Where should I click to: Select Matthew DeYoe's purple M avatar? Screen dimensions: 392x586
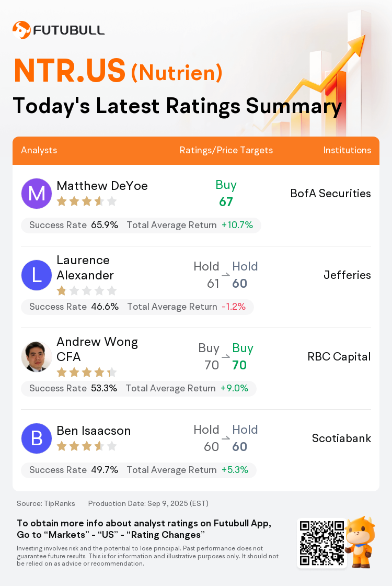coord(36,194)
